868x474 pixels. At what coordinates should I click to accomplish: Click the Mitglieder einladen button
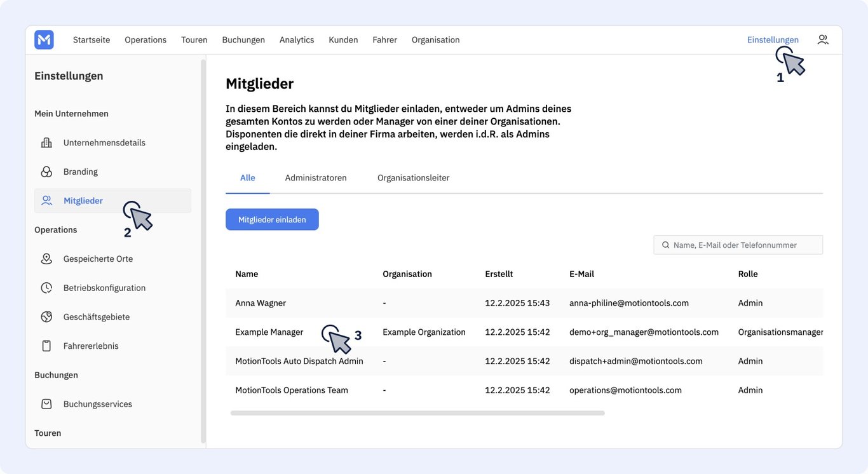click(272, 220)
